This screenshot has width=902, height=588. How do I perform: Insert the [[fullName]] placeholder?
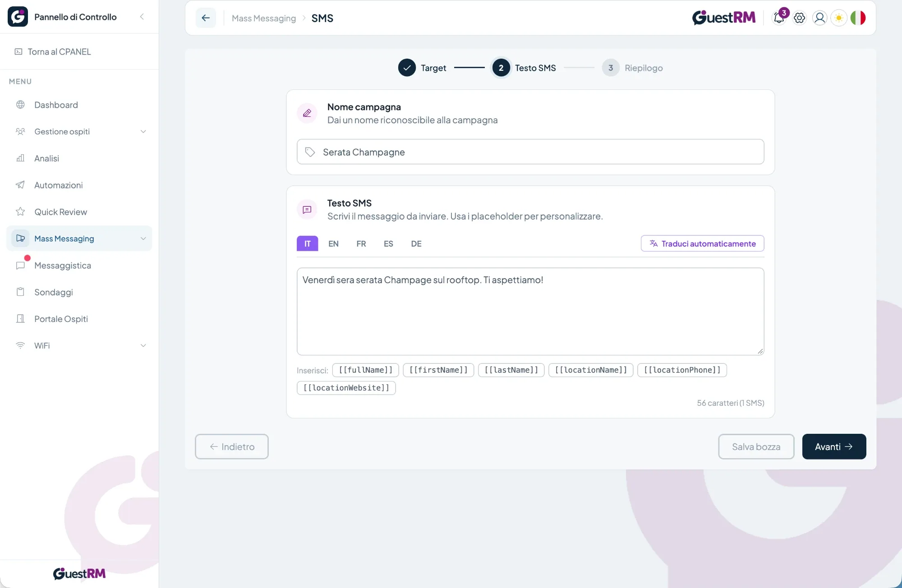365,370
